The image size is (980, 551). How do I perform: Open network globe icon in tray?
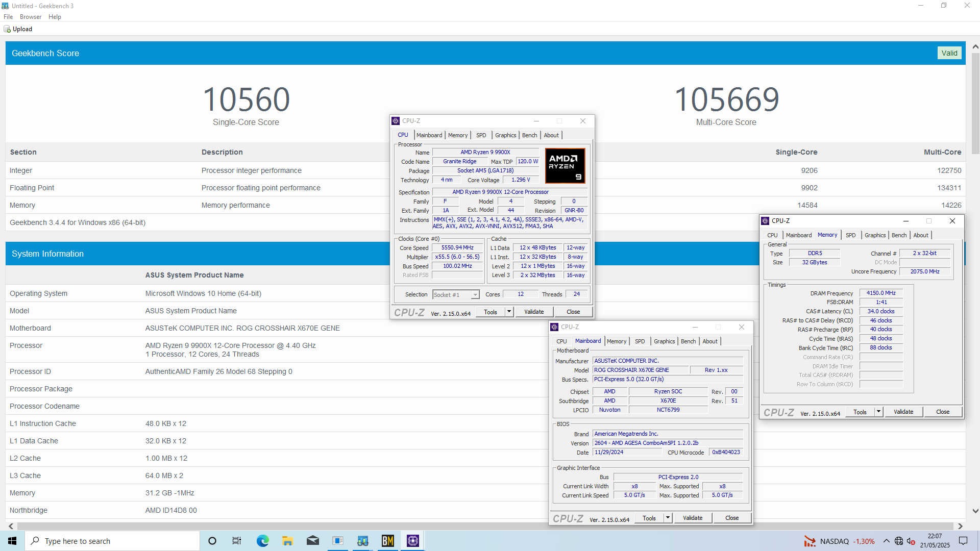pos(899,541)
